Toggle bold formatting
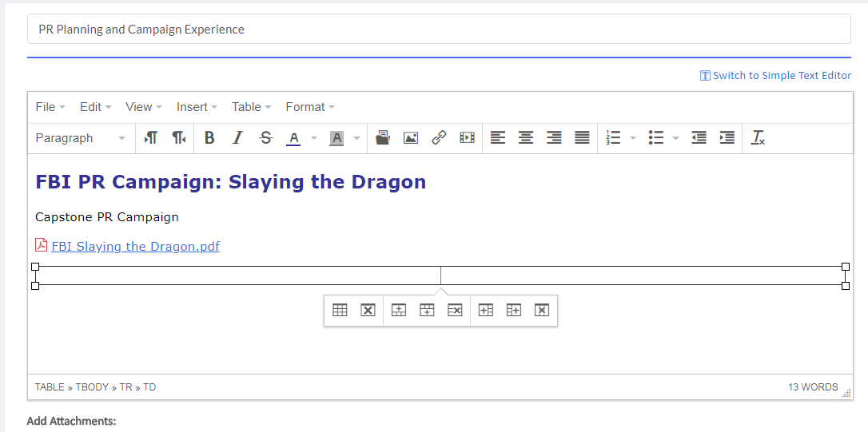 pos(209,137)
